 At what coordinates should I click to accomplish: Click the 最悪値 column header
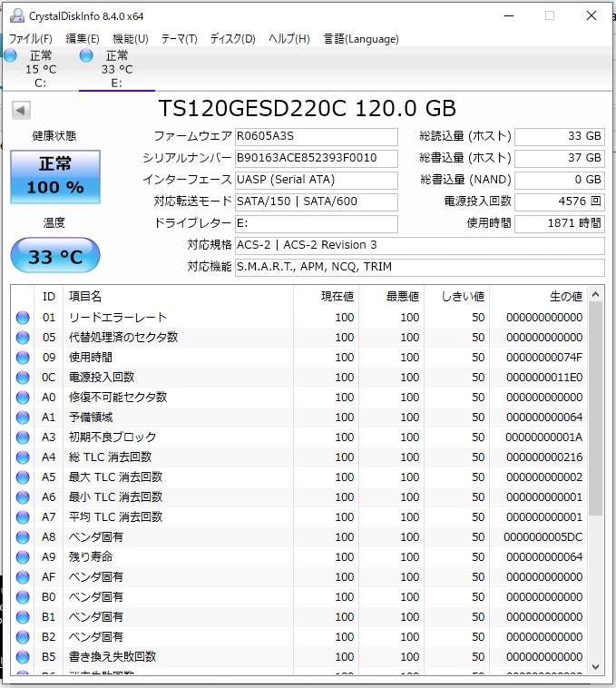click(391, 297)
